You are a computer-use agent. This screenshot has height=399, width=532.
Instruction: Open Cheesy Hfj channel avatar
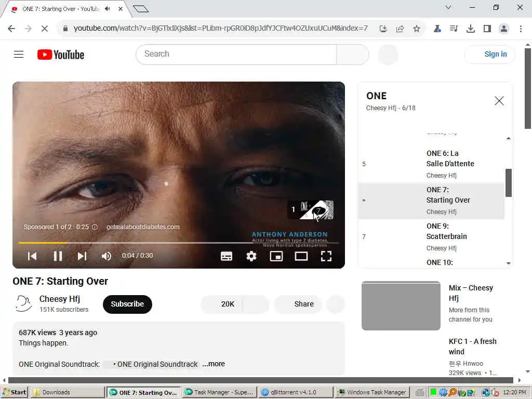(23, 303)
